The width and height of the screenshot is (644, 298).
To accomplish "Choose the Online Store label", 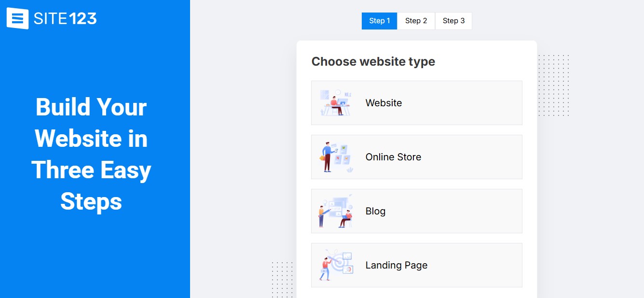I will 393,157.
